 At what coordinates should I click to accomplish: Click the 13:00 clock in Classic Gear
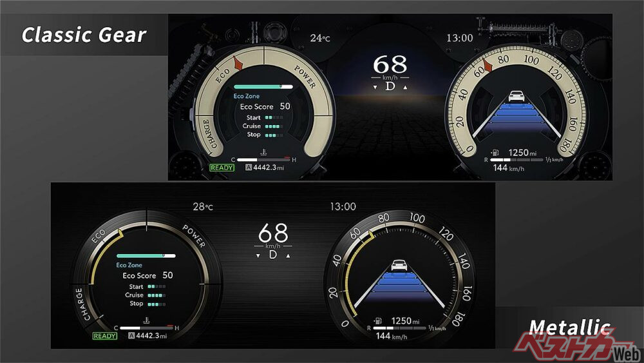(x=460, y=38)
